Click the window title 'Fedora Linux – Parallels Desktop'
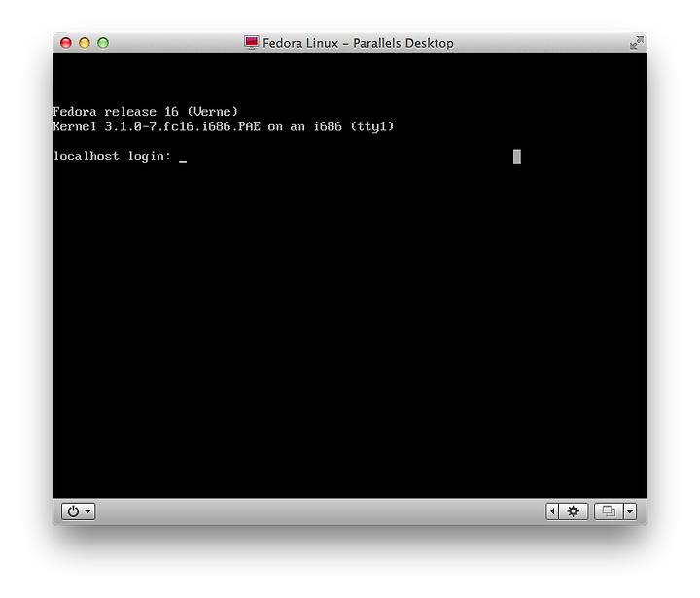This screenshot has height=598, width=700. (x=358, y=43)
